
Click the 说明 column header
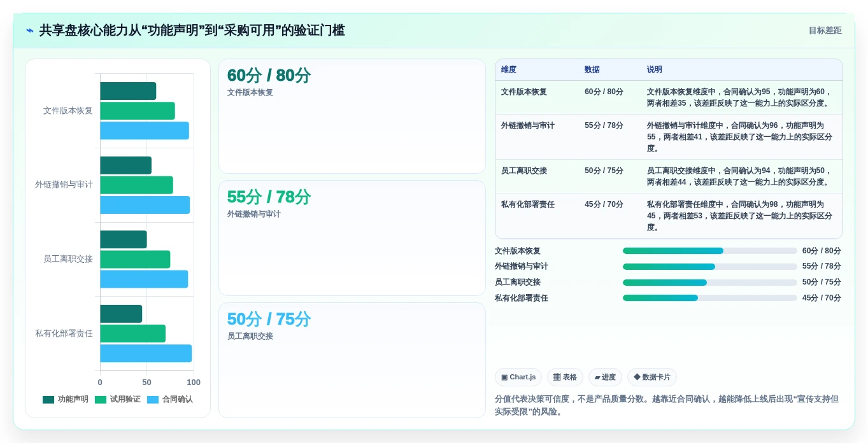coord(655,70)
